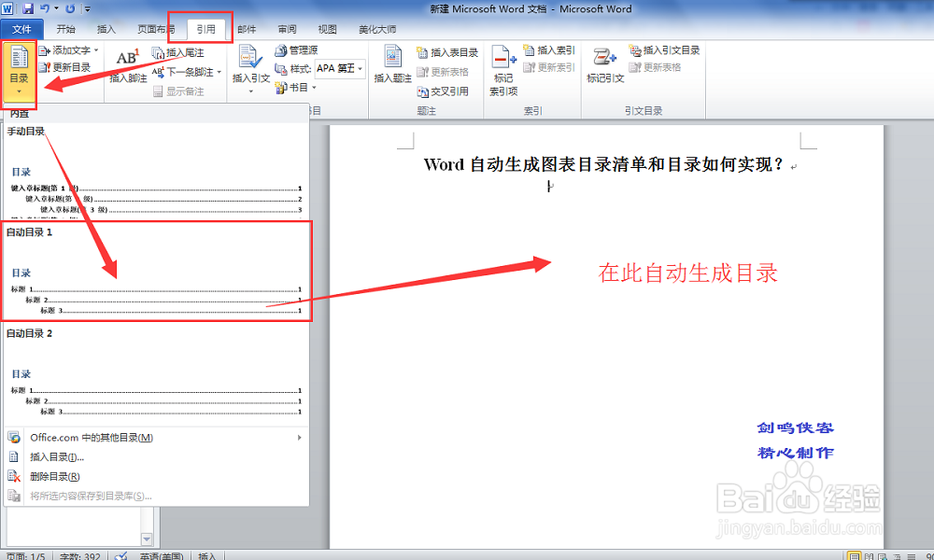Expand the 插入引文 dropdown arrow
This screenshot has width=934, height=560.
click(x=250, y=91)
